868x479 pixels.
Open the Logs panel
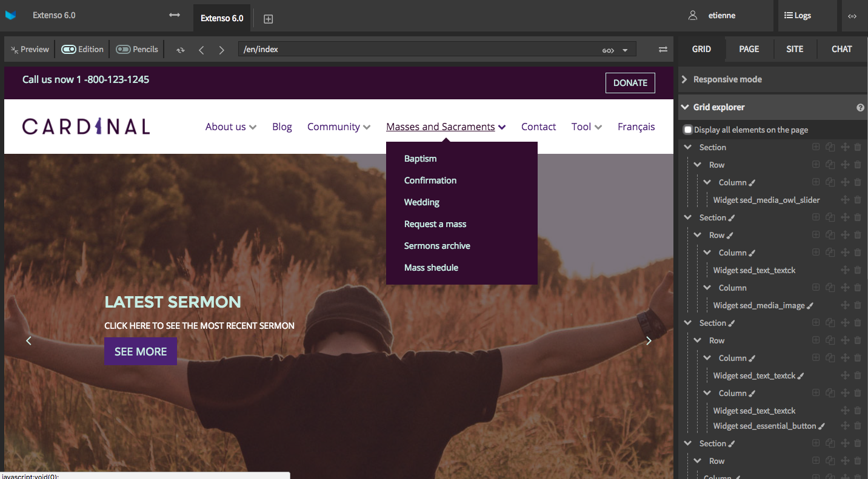pos(798,16)
